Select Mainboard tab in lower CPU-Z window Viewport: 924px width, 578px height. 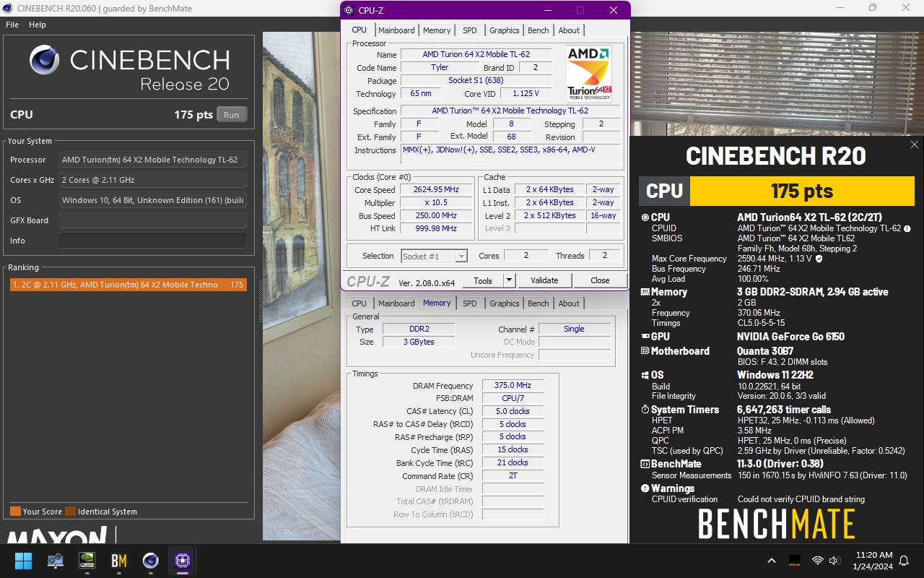point(396,303)
